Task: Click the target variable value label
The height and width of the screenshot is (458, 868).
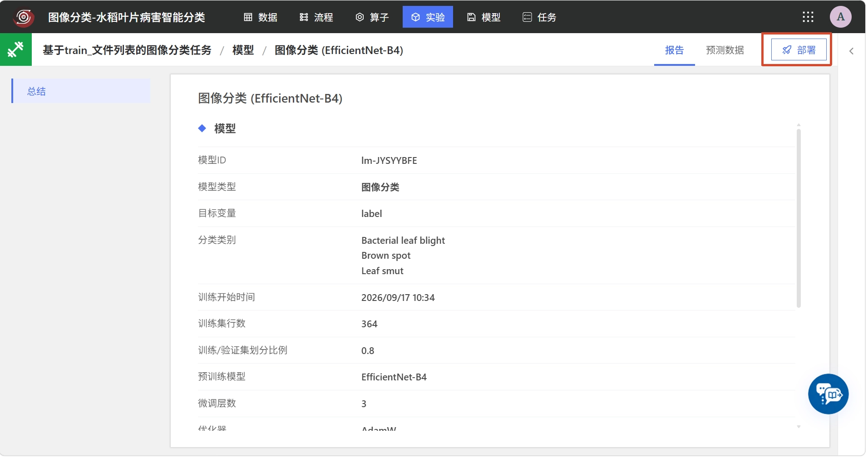Action: click(371, 214)
